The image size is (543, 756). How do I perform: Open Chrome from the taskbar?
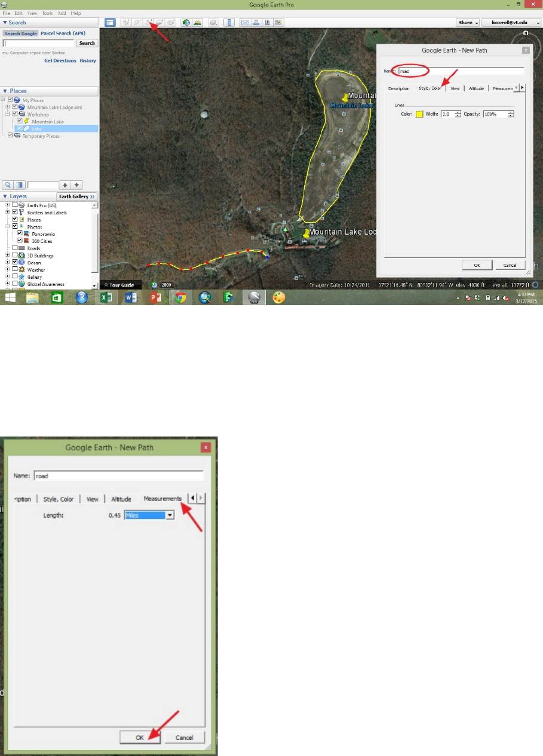[181, 297]
